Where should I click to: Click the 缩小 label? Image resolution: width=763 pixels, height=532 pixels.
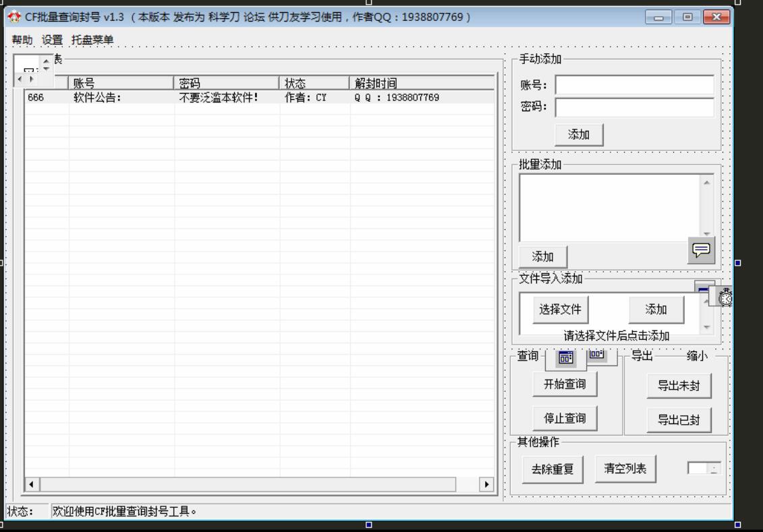pos(697,356)
